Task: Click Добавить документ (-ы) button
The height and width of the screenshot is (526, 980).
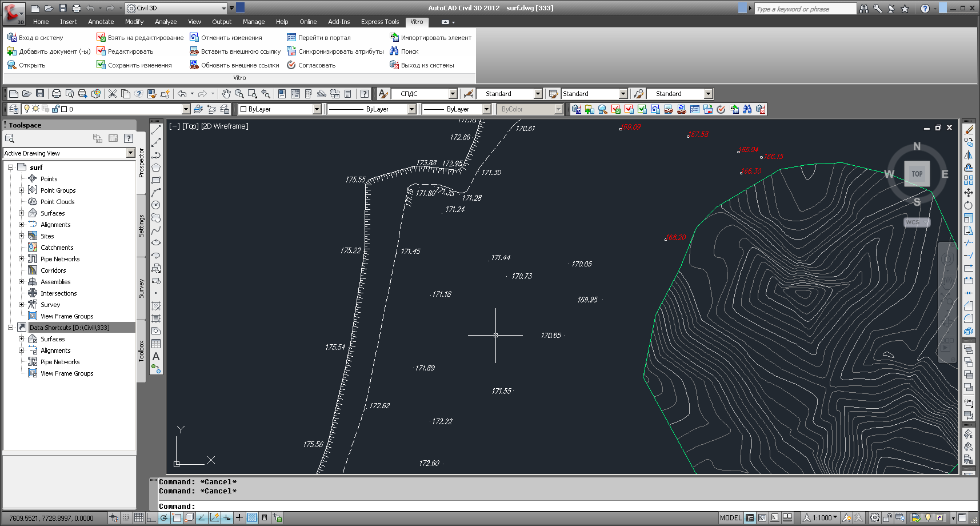Action: click(x=49, y=51)
